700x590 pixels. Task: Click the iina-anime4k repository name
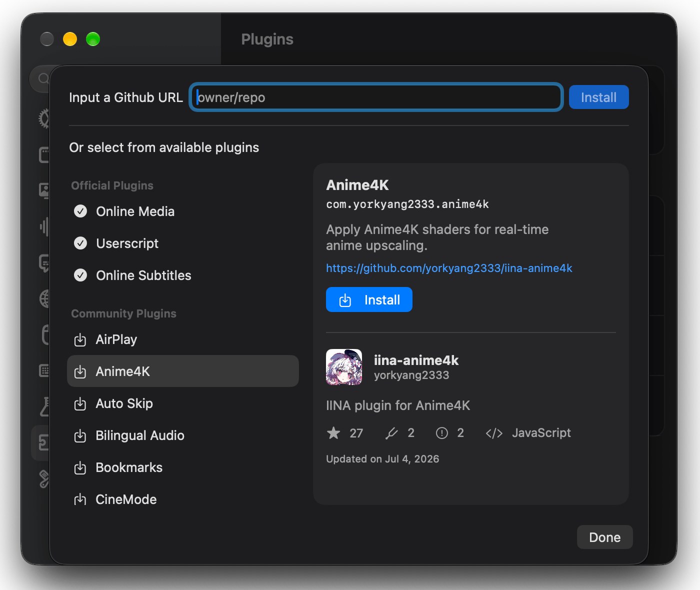click(416, 360)
